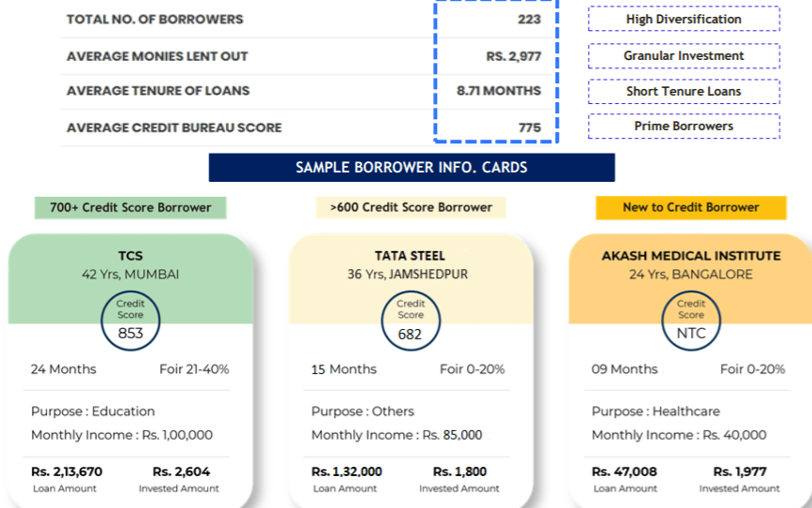Select the 700+ Credit Score Borrower tag
812x508 pixels.
[x=130, y=208]
